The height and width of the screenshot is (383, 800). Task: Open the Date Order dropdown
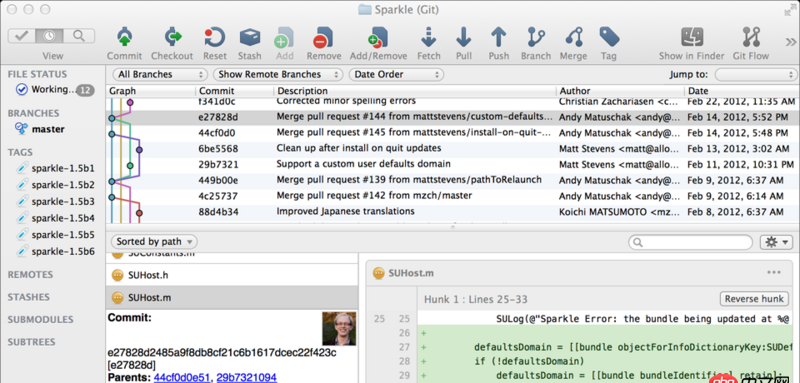(x=396, y=74)
